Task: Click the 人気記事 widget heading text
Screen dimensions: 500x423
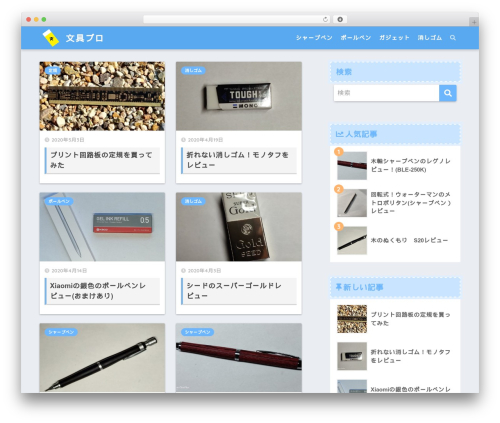Action: [361, 134]
